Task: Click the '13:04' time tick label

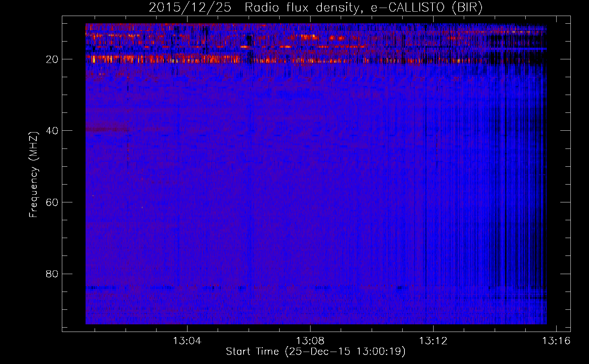Action: 187,341
